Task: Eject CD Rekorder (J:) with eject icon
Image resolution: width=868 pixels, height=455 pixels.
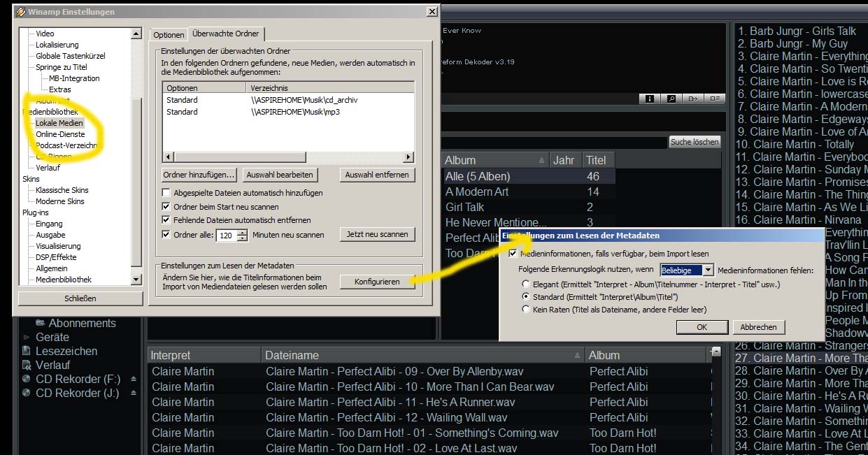Action: coord(134,393)
